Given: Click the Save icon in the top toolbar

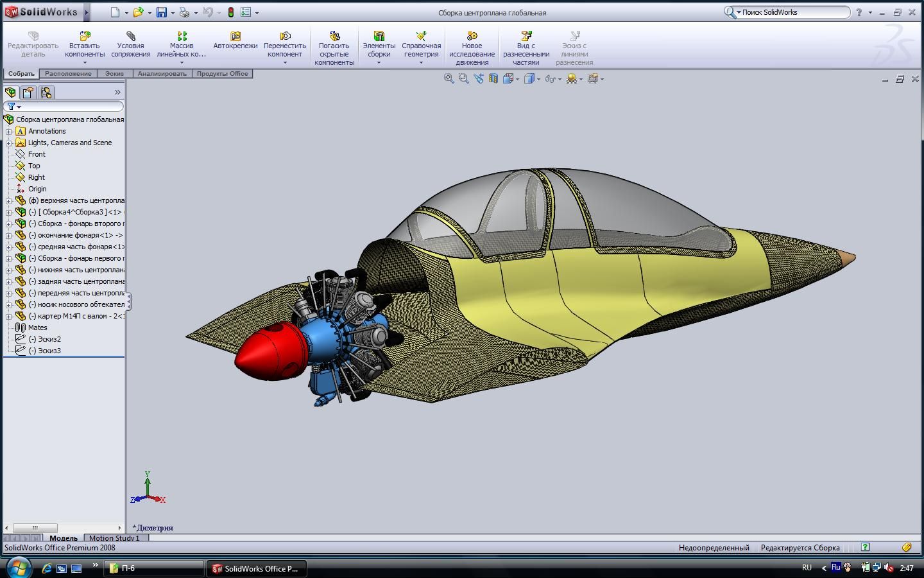Looking at the screenshot, I should point(162,12).
